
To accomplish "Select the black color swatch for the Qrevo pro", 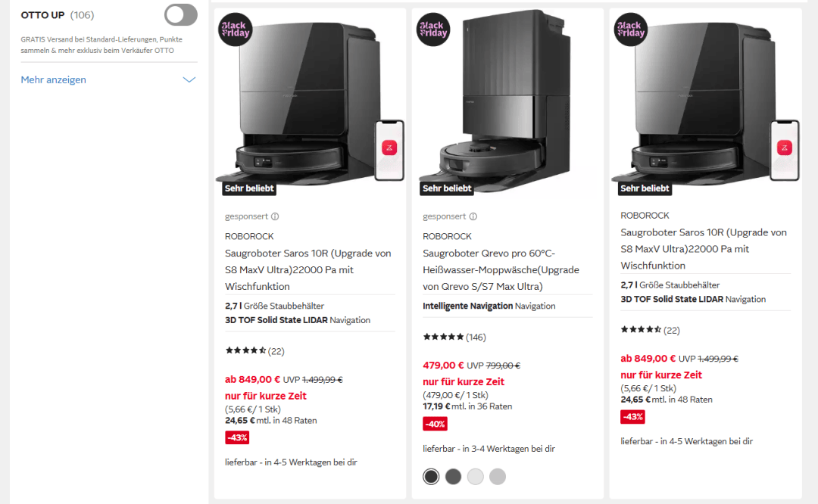I will tap(431, 476).
